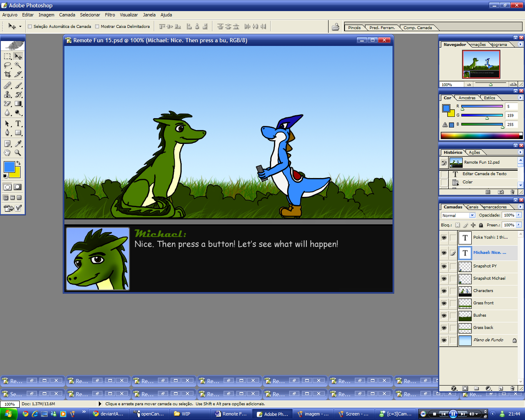This screenshot has width=525, height=420.
Task: Select the Blur tool
Action: click(x=8, y=113)
